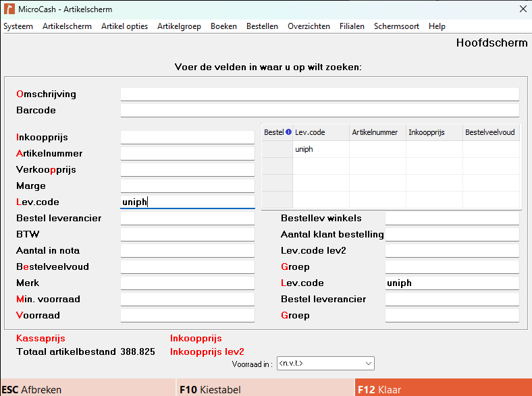Click the F12 Klaar button
This screenshot has height=396, width=532.
pos(443,387)
